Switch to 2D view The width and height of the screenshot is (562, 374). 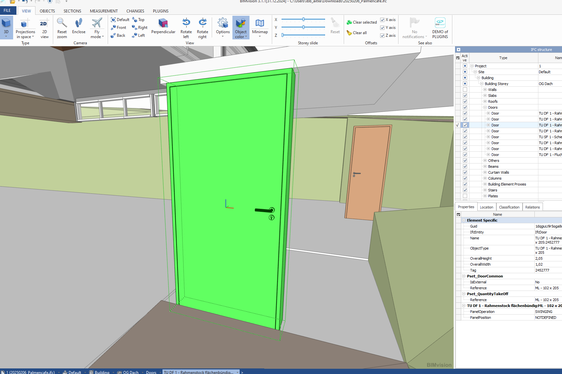[44, 28]
